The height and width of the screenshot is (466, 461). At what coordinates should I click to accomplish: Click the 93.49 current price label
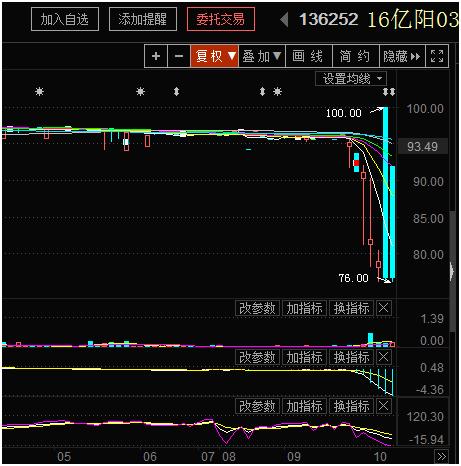pos(422,146)
